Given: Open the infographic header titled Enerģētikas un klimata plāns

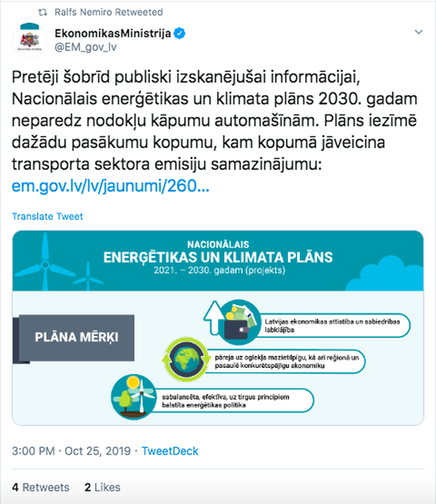Looking at the screenshot, I should pos(218,258).
